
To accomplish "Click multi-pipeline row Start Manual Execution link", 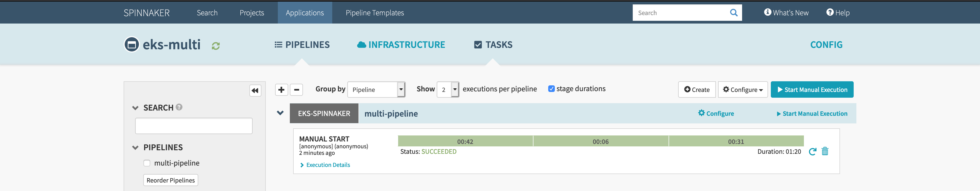I will (812, 114).
